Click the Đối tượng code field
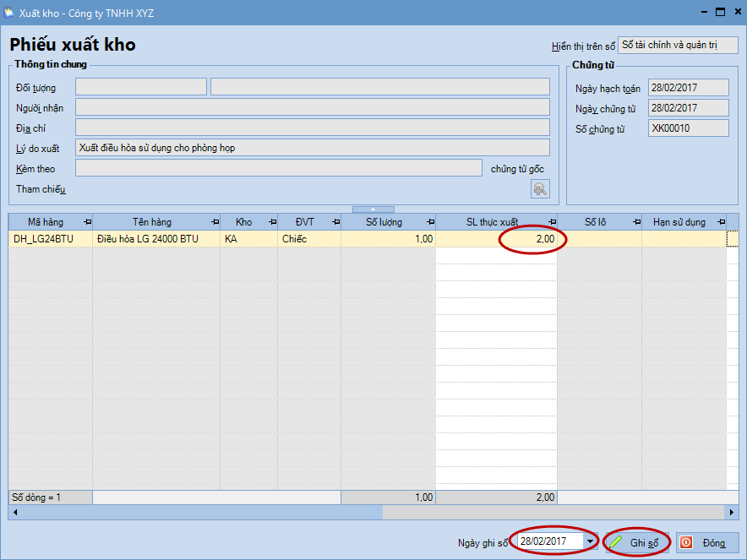747x560 pixels. pos(141,87)
